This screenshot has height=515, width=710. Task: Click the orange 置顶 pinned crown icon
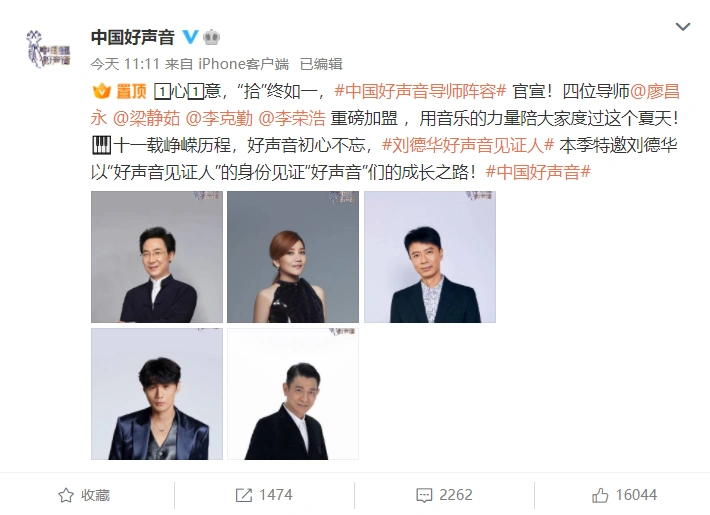click(x=101, y=91)
